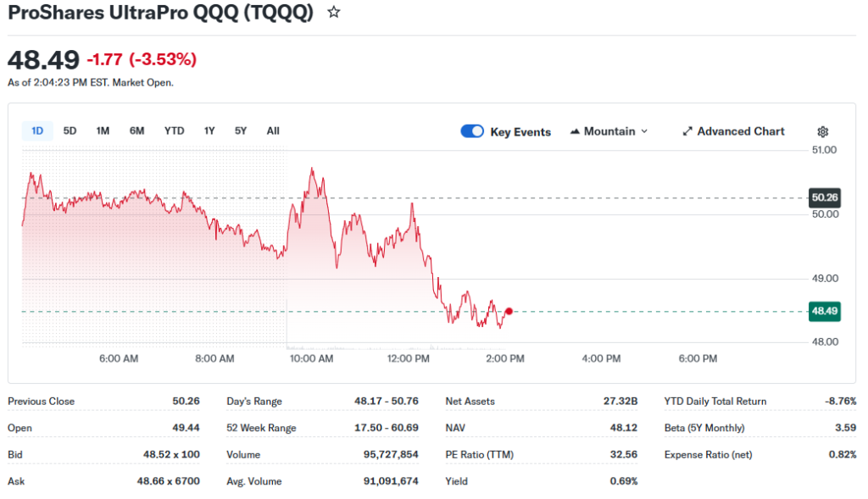Toggle the Key Events switch
Image resolution: width=868 pixels, height=499 pixels.
pos(472,131)
